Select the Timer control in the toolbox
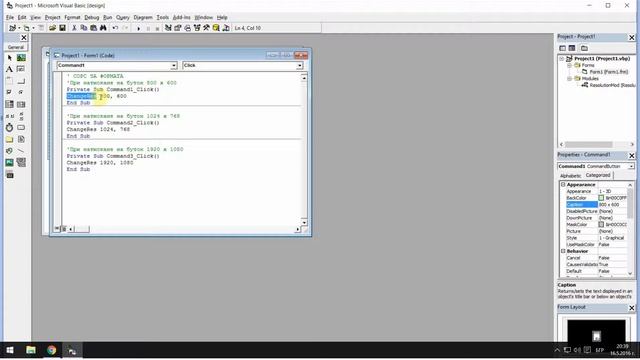This screenshot has height=360, width=640. click(9, 128)
